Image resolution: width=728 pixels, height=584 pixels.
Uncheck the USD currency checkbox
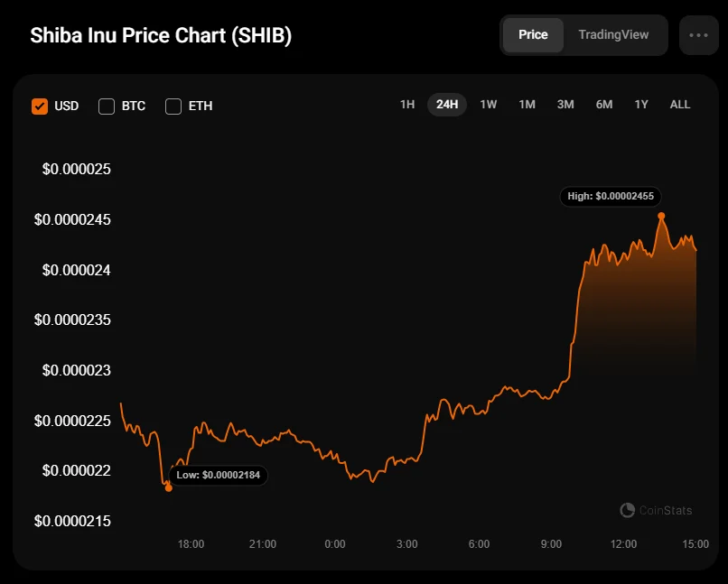pos(40,106)
